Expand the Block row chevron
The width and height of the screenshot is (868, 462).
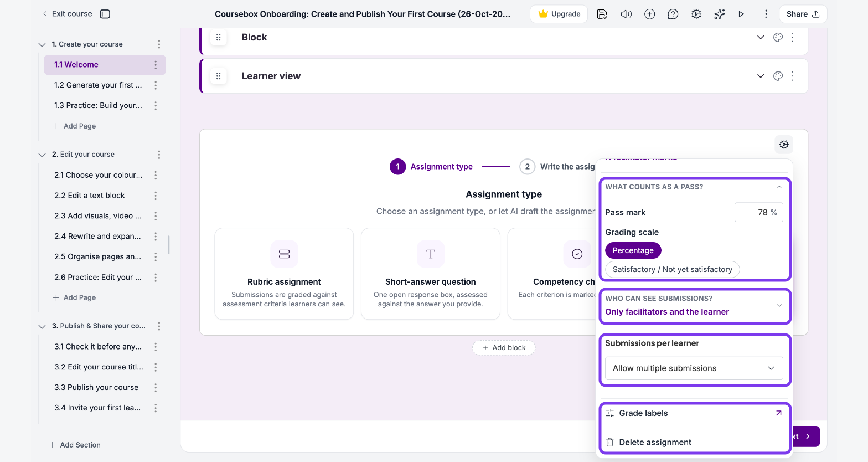[x=761, y=37]
